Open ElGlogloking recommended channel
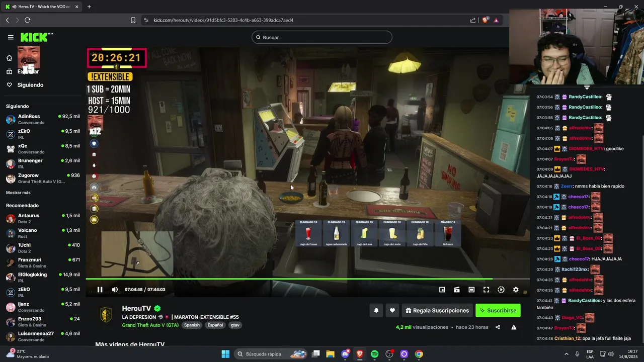Screen dimensions: 644x362 (x=43, y=278)
